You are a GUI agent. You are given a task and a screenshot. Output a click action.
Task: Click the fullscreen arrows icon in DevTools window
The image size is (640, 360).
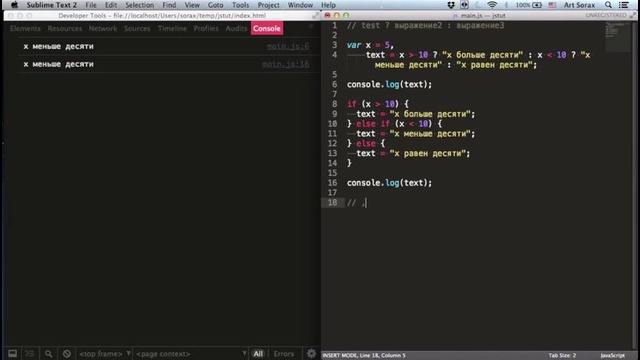(316, 16)
